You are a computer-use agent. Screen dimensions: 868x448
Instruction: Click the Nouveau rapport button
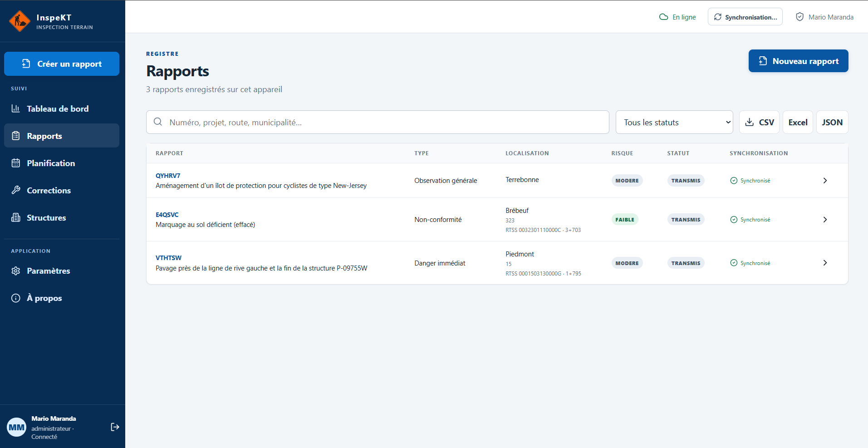[798, 61]
